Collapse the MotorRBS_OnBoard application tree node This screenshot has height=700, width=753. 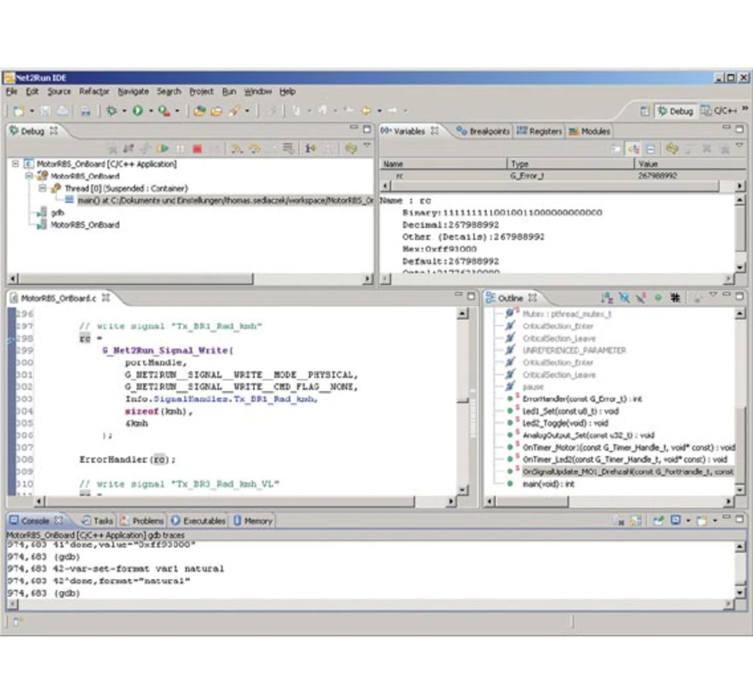coord(15,164)
